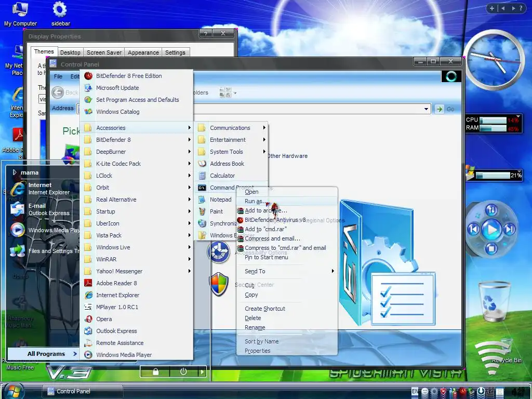The image size is (532, 399).
Task: Stop playback in sidebar media widget
Action: point(491,248)
